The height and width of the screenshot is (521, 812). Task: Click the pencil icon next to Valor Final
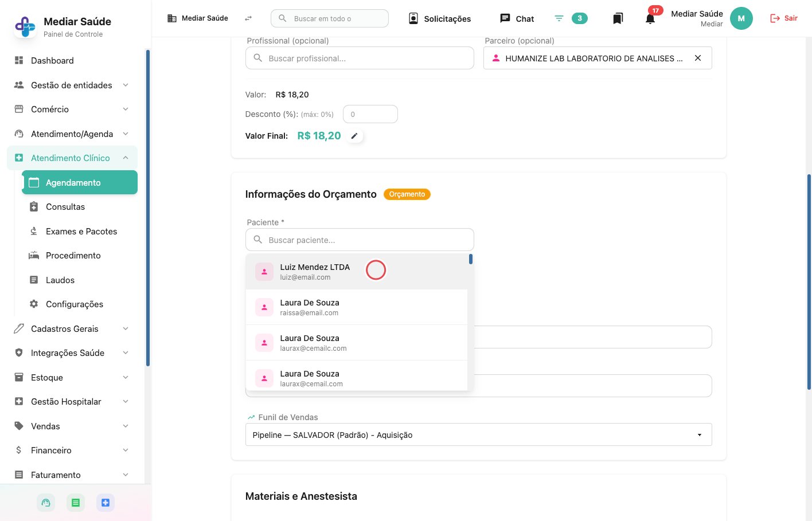coord(354,136)
